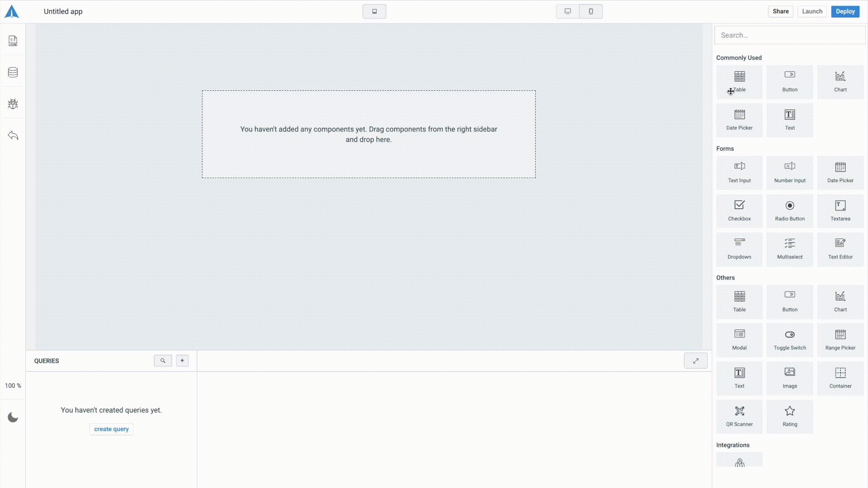Add a new query with plus button
The image size is (868, 488).
(x=182, y=361)
